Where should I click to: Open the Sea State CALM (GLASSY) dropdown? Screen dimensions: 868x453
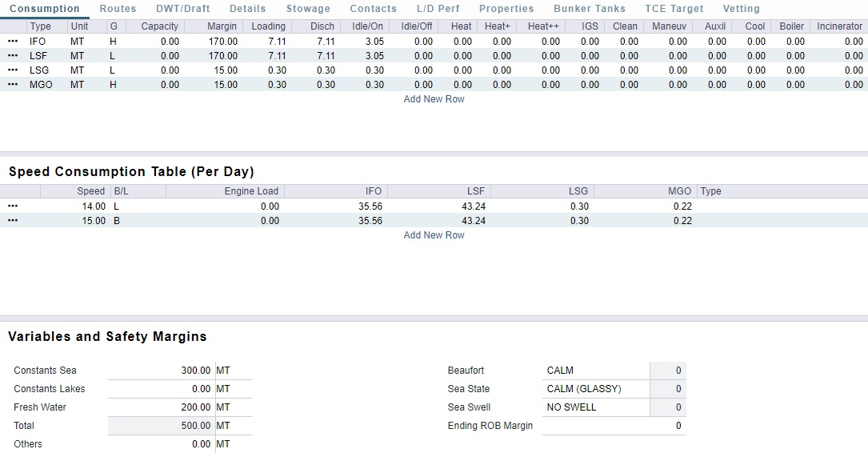(x=596, y=389)
